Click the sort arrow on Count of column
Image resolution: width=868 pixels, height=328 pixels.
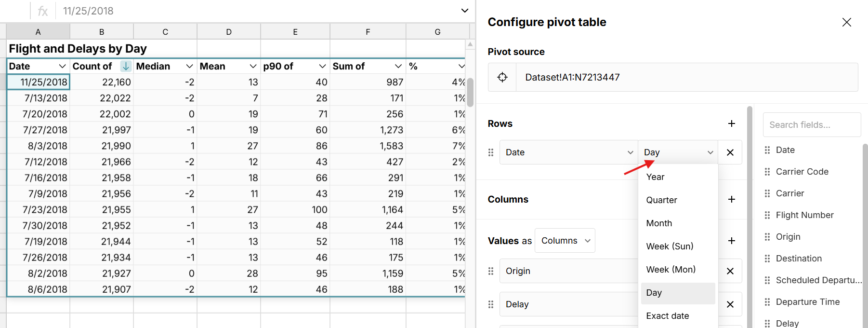pos(126,66)
